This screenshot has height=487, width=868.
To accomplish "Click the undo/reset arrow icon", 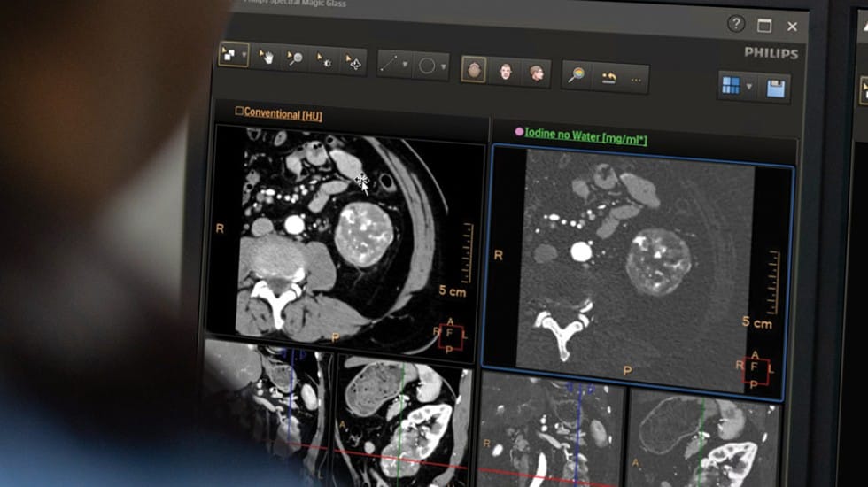I will (x=608, y=78).
